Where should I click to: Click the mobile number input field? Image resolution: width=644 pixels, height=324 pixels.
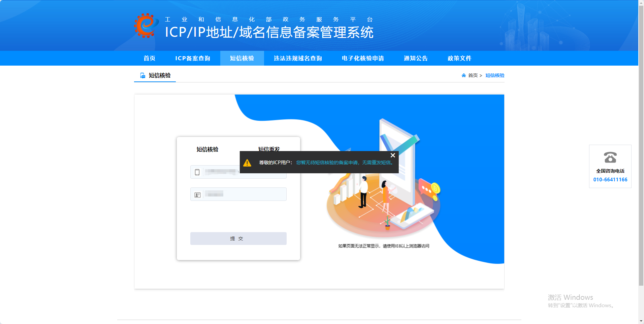coord(238,172)
